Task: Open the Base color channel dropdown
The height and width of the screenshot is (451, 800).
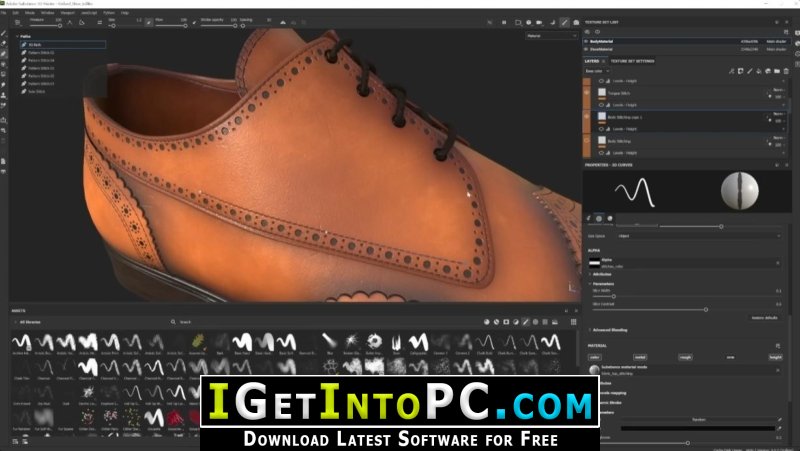Action: (x=597, y=71)
